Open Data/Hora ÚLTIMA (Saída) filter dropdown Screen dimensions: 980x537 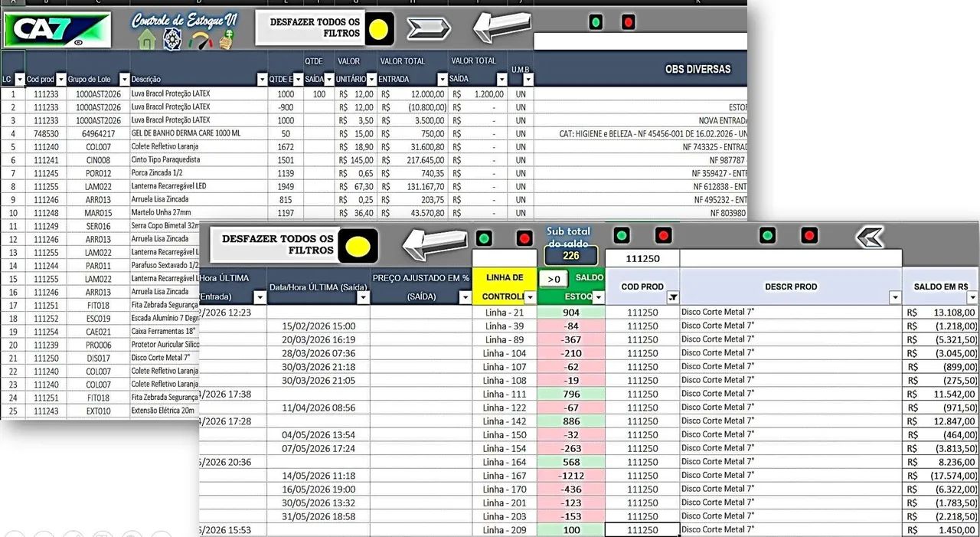click(x=363, y=297)
